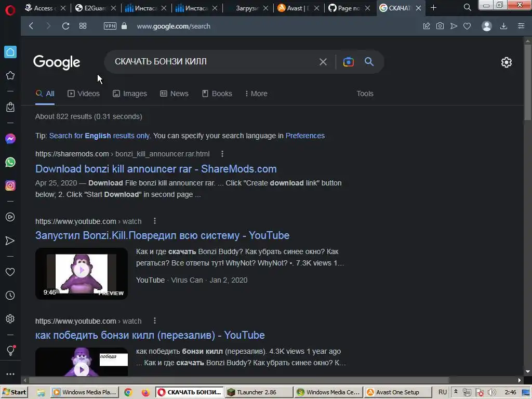Click Search for English results only link
The width and height of the screenshot is (532, 399).
[99, 136]
